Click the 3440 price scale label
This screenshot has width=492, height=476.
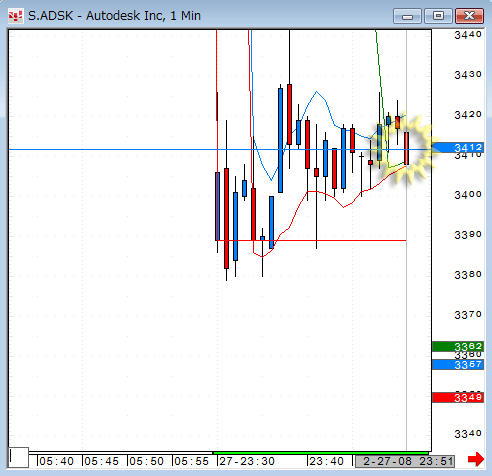pos(468,34)
